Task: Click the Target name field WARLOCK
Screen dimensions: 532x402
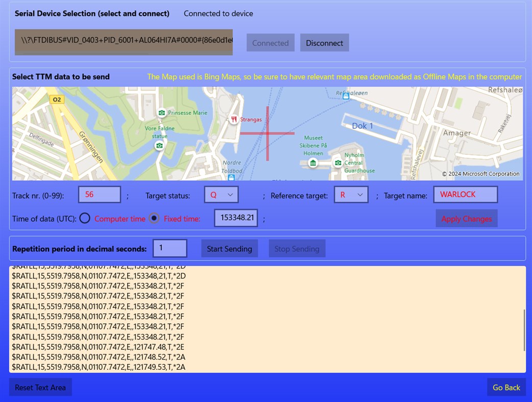Action: pos(466,195)
